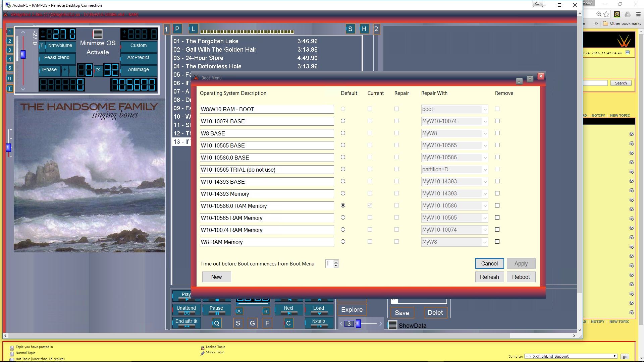Select default radio for W10-10565 RAM Memory
The width and height of the screenshot is (644, 362).
tap(343, 218)
